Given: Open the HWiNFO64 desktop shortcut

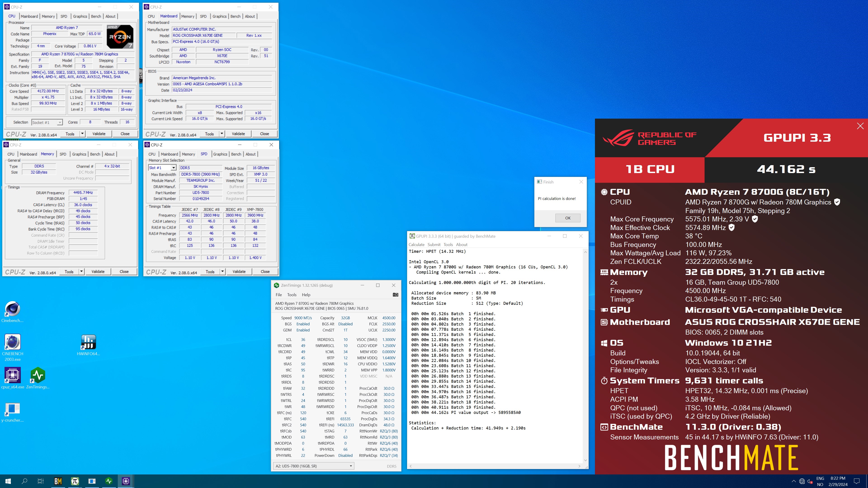Looking at the screenshot, I should click(88, 345).
